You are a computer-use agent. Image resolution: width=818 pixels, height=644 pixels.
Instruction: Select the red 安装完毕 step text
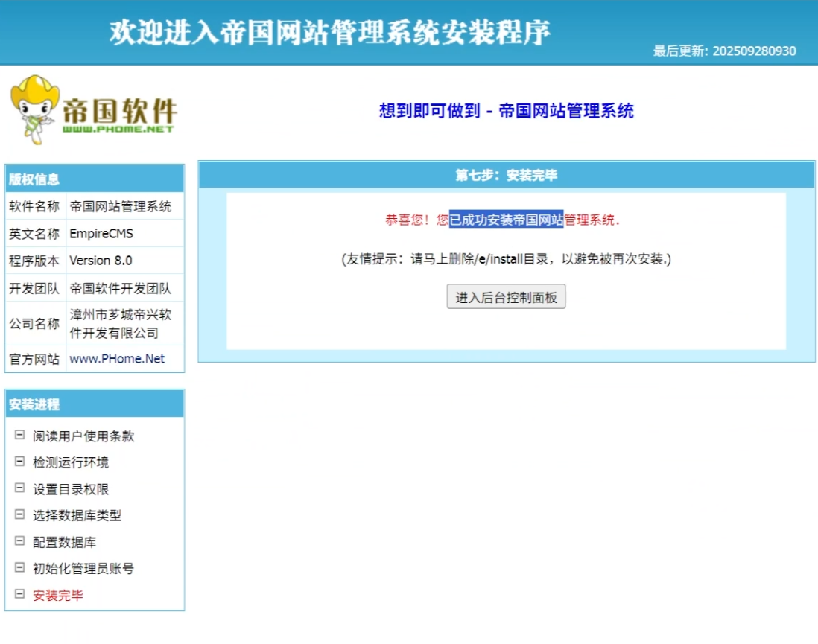coord(58,595)
